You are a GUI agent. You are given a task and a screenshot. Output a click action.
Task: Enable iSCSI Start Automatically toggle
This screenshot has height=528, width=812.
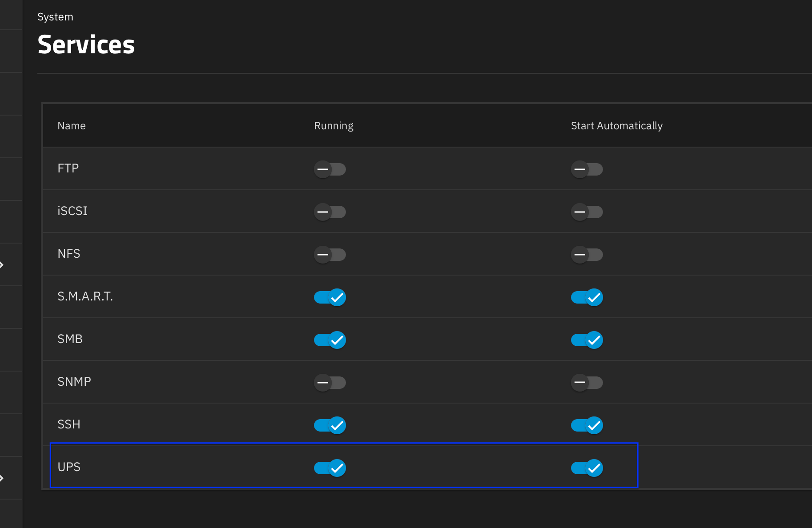click(587, 212)
